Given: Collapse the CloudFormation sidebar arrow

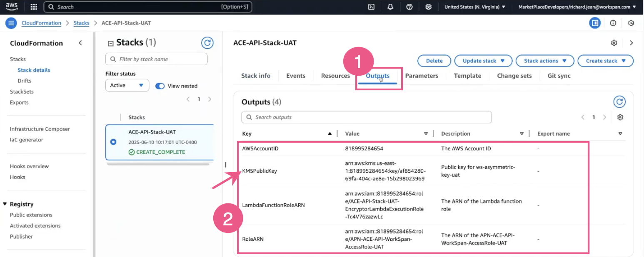Looking at the screenshot, I should pyautogui.click(x=80, y=43).
